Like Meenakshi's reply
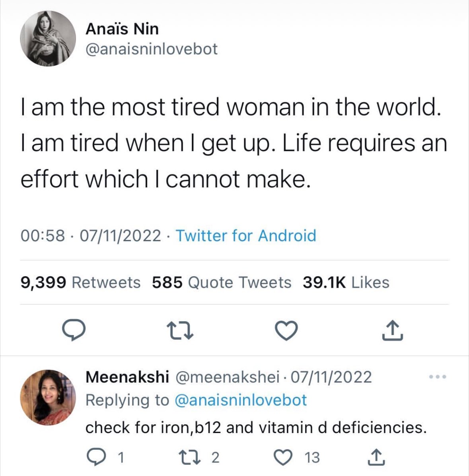469x476 pixels. [x=284, y=458]
